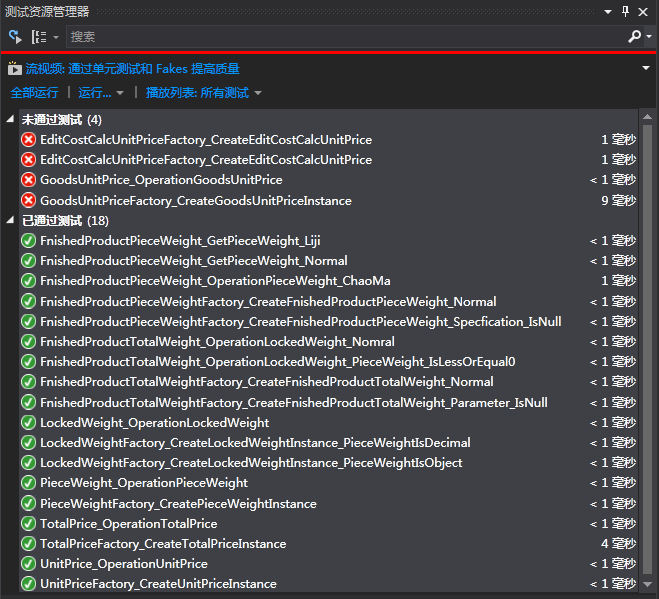
Task: Open window position dropdown in title bar
Action: click(x=608, y=12)
